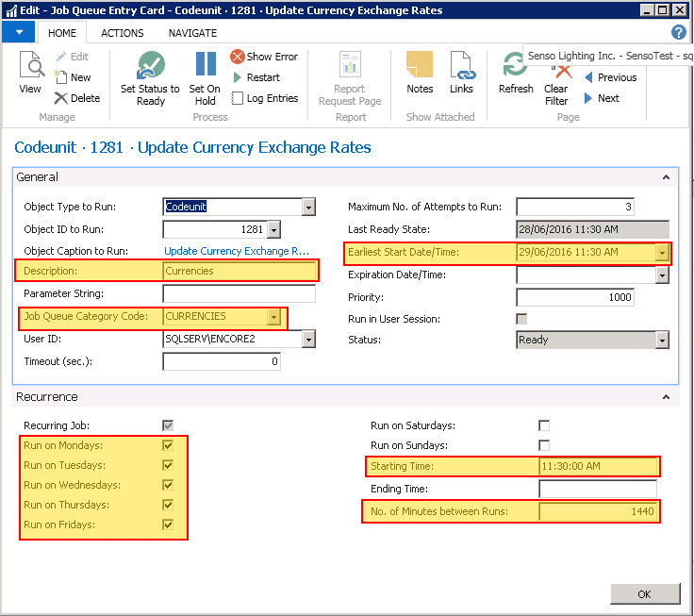Switch to the ACTIONS ribbon tab

click(123, 33)
